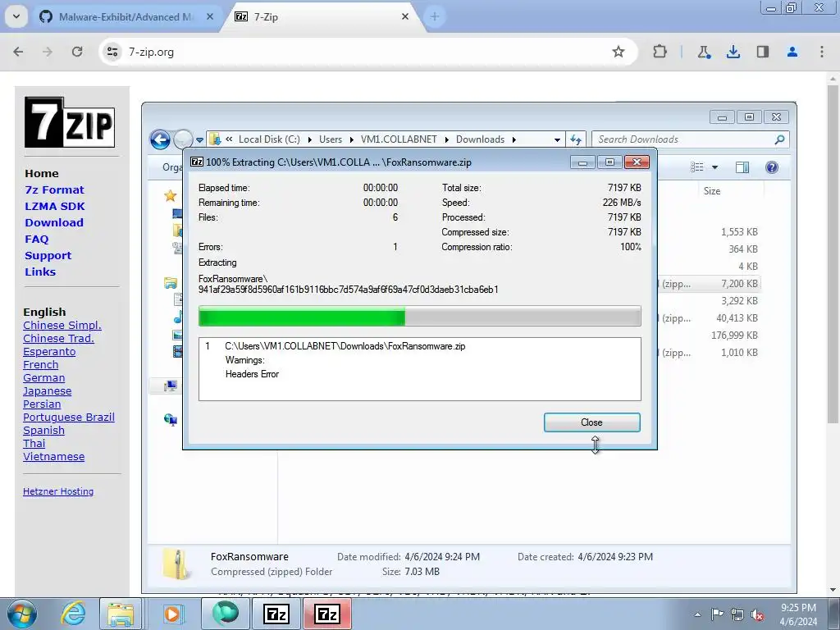The image size is (840, 630).
Task: Select the first 7-Zip taskbar button
Action: 276,614
